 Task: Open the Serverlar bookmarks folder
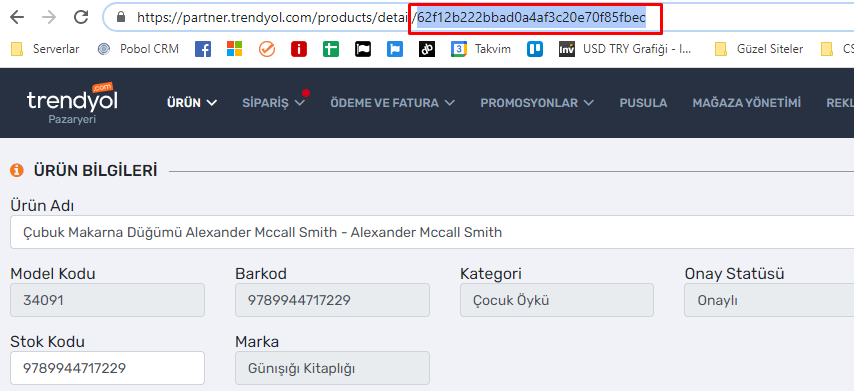tap(45, 49)
